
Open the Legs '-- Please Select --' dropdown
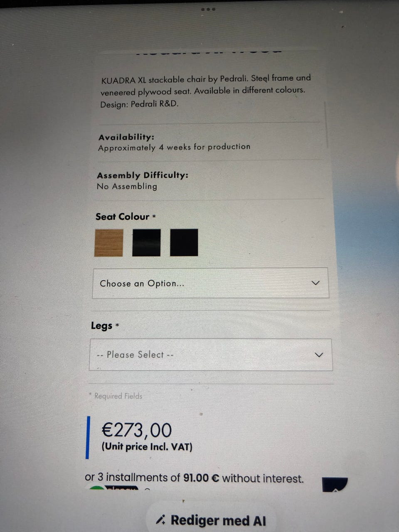coord(211,355)
